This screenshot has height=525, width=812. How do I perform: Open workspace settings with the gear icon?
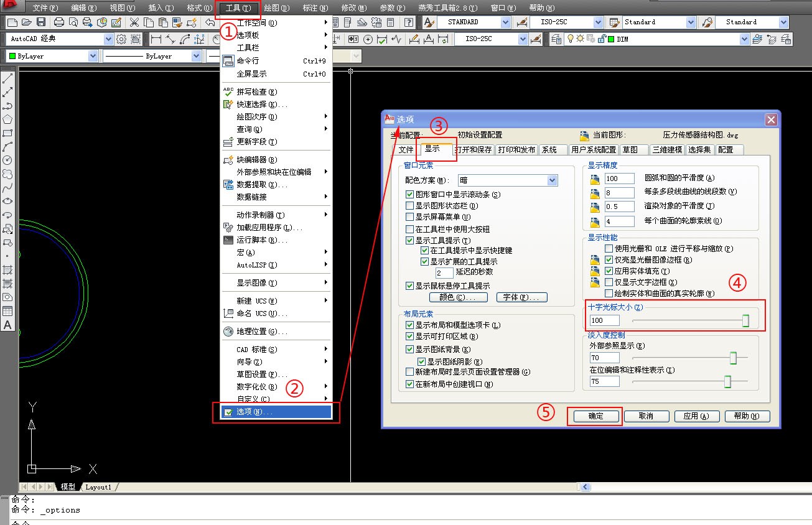pyautogui.click(x=121, y=39)
